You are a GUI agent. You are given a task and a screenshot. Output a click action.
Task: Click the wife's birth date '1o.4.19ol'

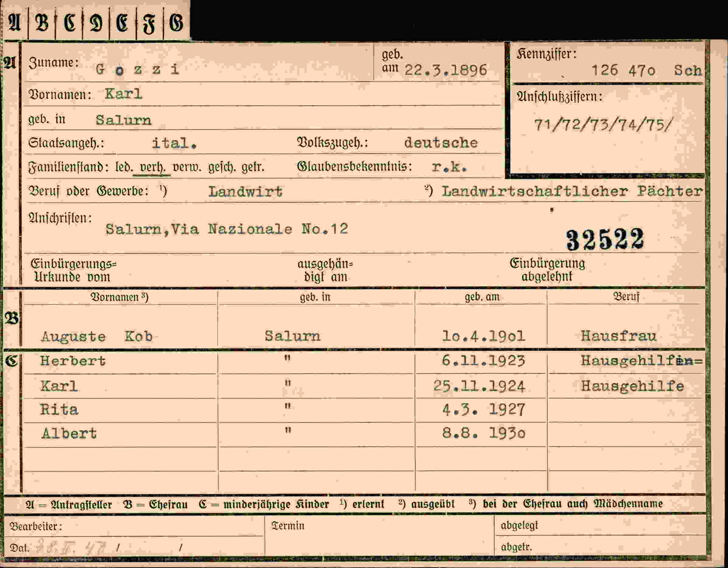pos(484,336)
